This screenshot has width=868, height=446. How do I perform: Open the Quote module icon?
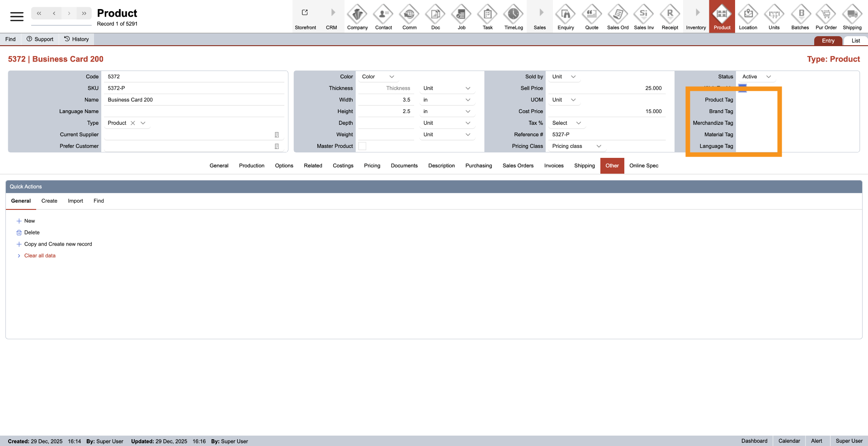coord(592,14)
